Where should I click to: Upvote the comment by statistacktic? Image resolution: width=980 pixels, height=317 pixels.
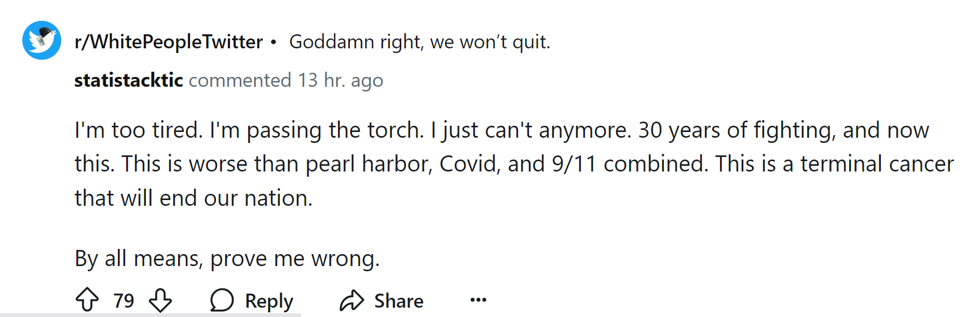[87, 300]
